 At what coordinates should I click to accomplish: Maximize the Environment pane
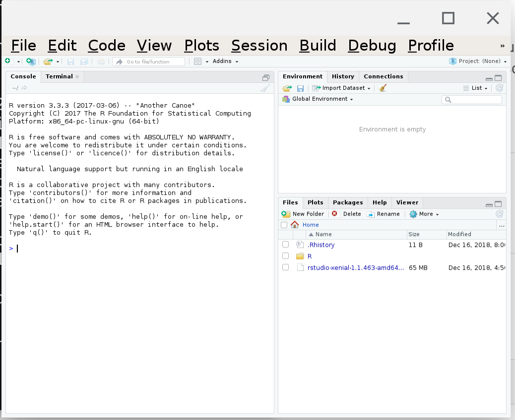pyautogui.click(x=498, y=78)
